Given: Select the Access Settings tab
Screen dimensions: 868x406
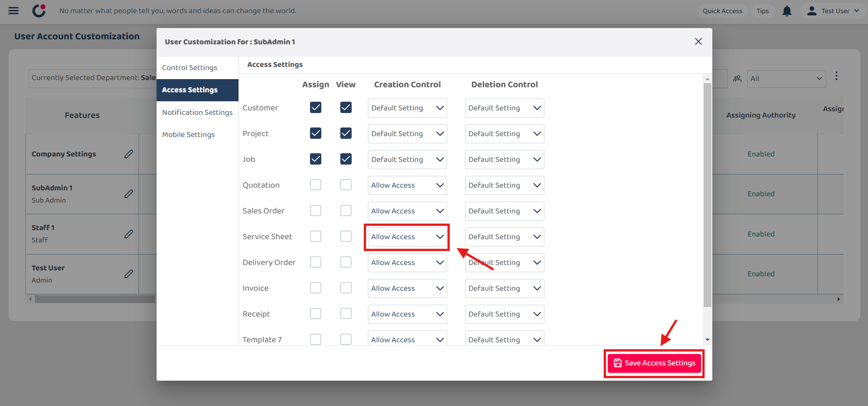Looking at the screenshot, I should pos(197,90).
